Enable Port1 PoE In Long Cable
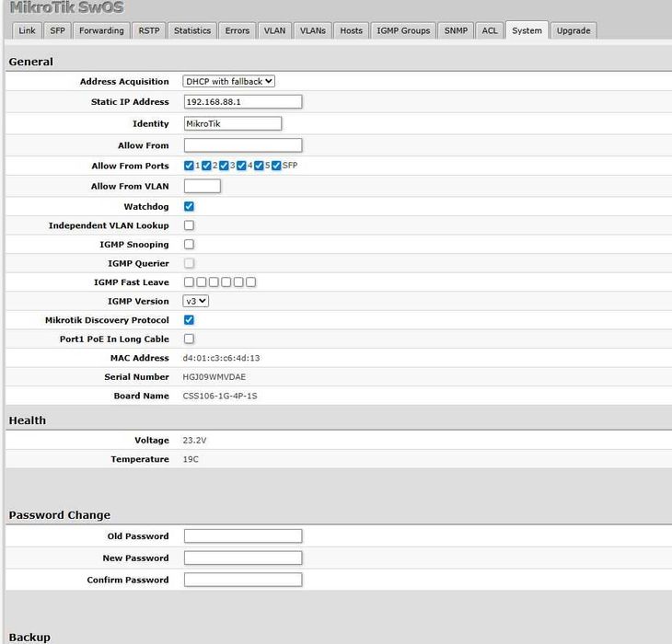672x644 pixels. coord(189,339)
